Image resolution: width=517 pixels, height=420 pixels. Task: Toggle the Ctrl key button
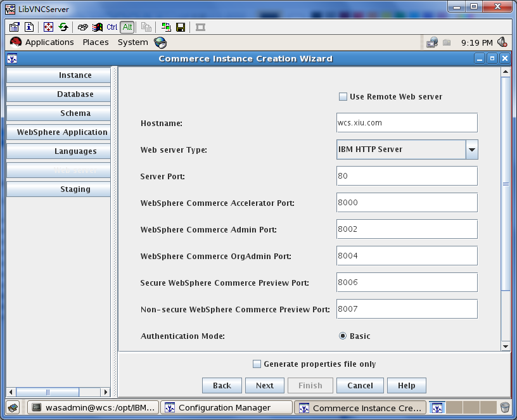(112, 27)
